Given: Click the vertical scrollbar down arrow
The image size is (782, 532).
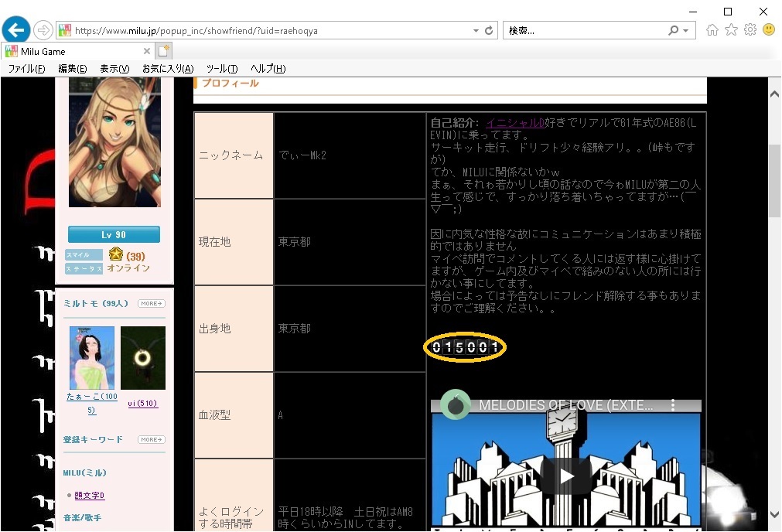Looking at the screenshot, I should click(775, 514).
